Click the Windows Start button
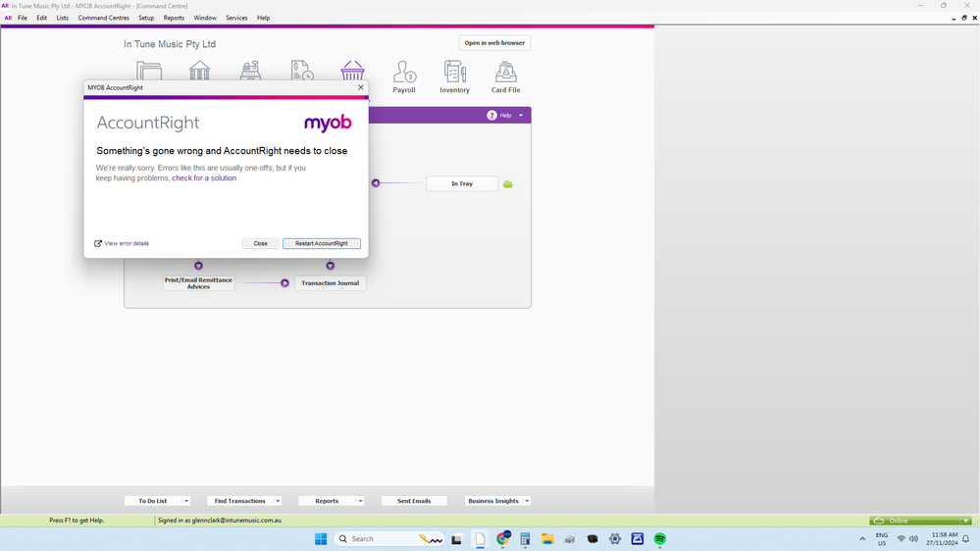Screen dimensions: 980x551 tap(321, 539)
